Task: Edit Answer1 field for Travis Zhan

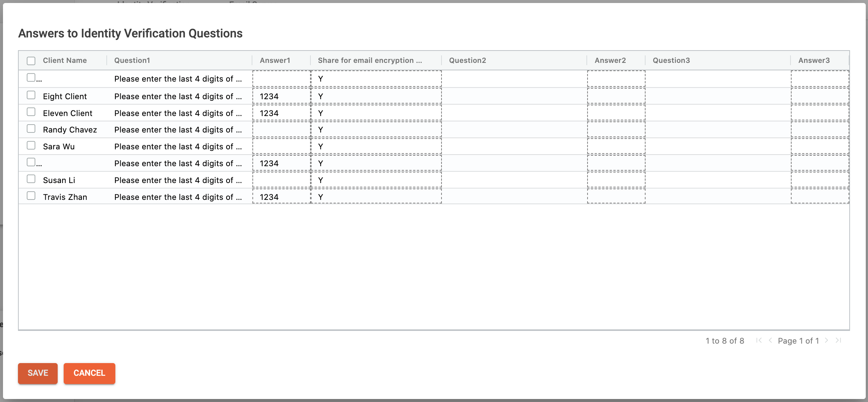Action: click(282, 197)
